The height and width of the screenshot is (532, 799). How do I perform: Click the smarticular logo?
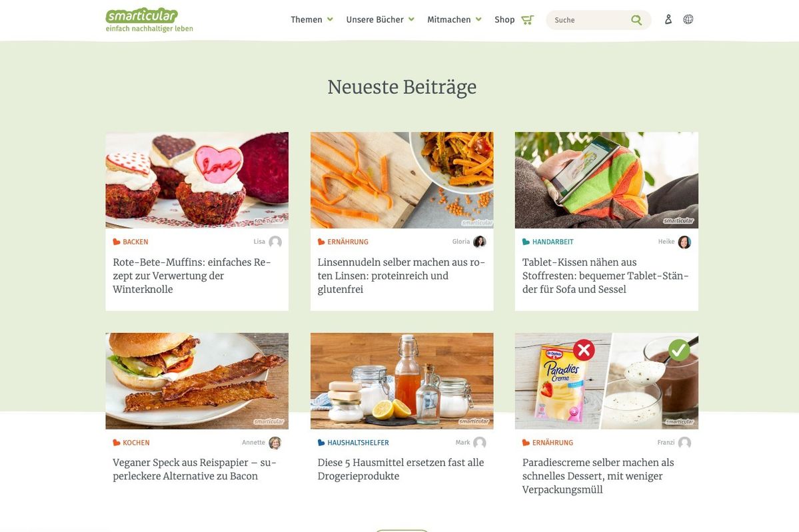pos(149,20)
